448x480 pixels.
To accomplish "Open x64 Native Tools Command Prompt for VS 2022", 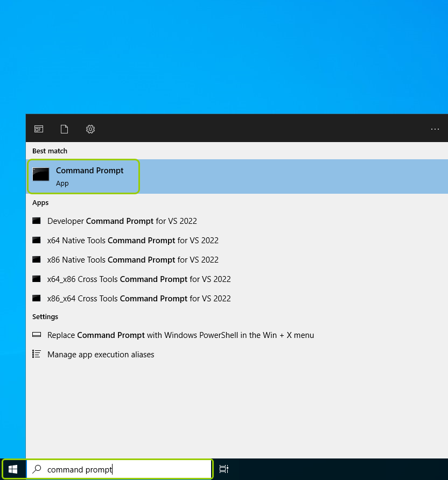I will [x=237, y=241].
